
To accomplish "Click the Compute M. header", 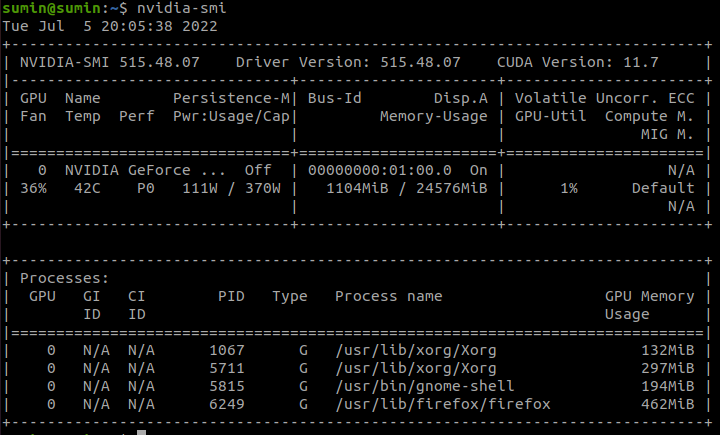I will tap(649, 116).
